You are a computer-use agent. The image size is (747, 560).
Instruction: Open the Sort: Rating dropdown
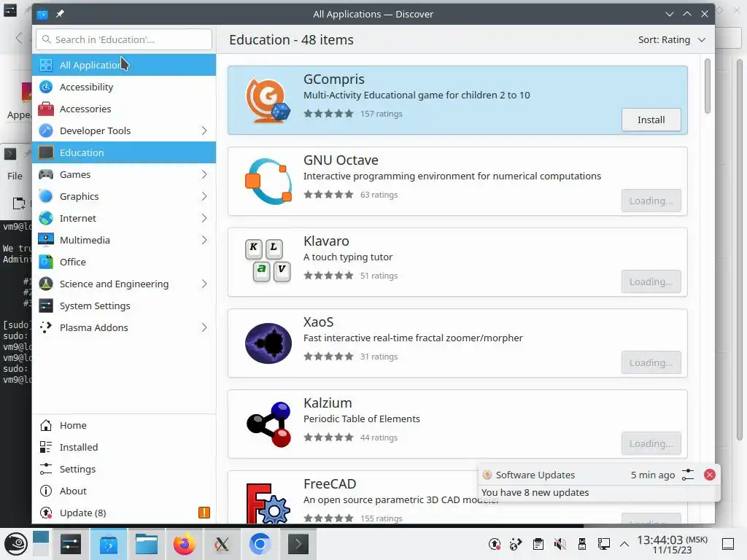coord(671,40)
